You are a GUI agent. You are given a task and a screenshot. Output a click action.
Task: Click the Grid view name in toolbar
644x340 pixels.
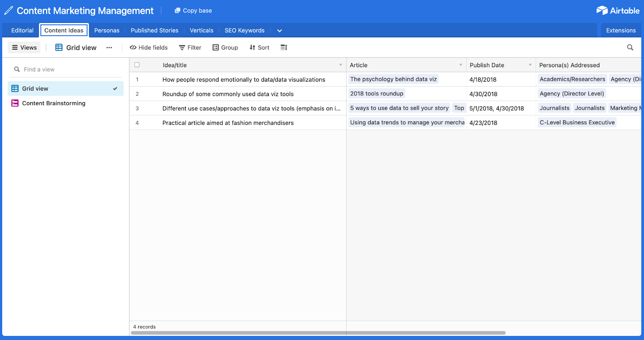(x=81, y=47)
